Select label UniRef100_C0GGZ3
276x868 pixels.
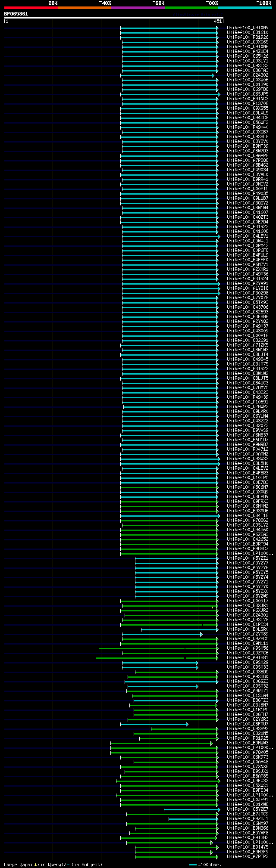[248, 682]
